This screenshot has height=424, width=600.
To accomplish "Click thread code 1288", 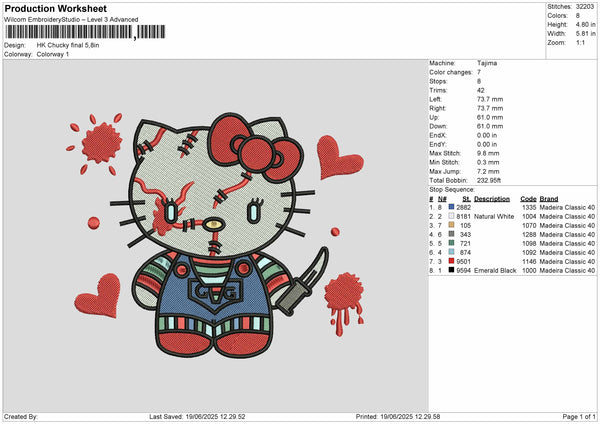I will pos(529,235).
